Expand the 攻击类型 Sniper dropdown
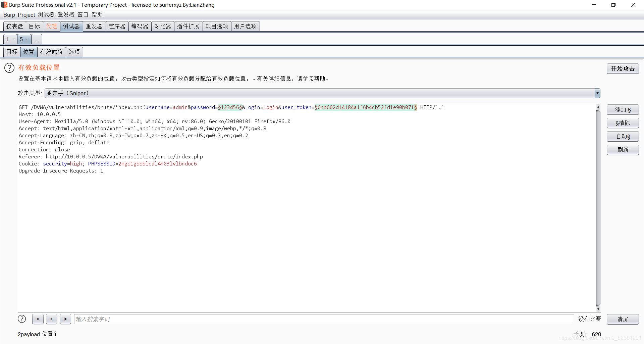Viewport: 644px width, 344px height. click(597, 93)
